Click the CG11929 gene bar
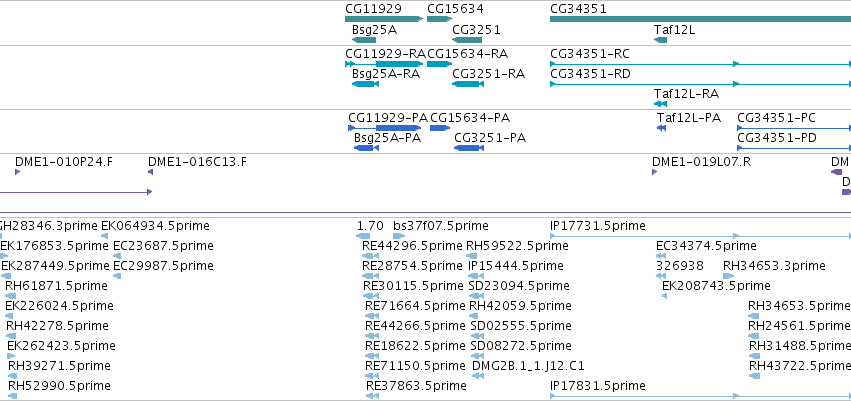Image resolution: width=851 pixels, height=401 pixels. point(382,19)
